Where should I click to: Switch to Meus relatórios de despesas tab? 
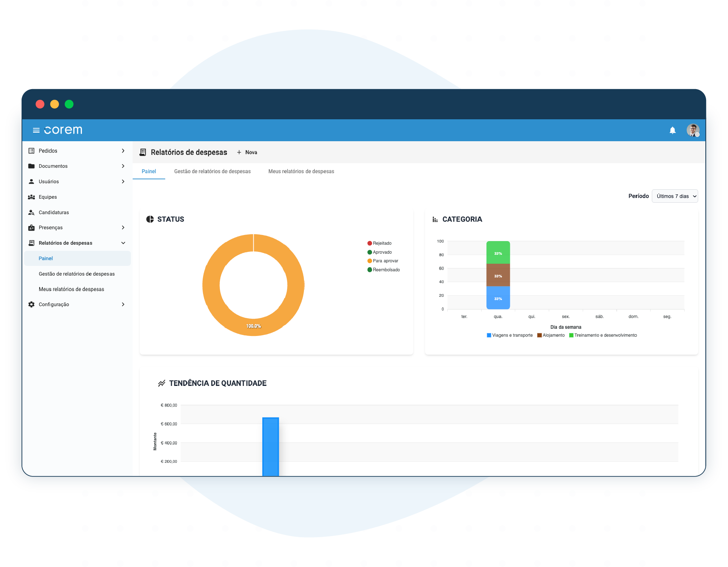tap(301, 171)
